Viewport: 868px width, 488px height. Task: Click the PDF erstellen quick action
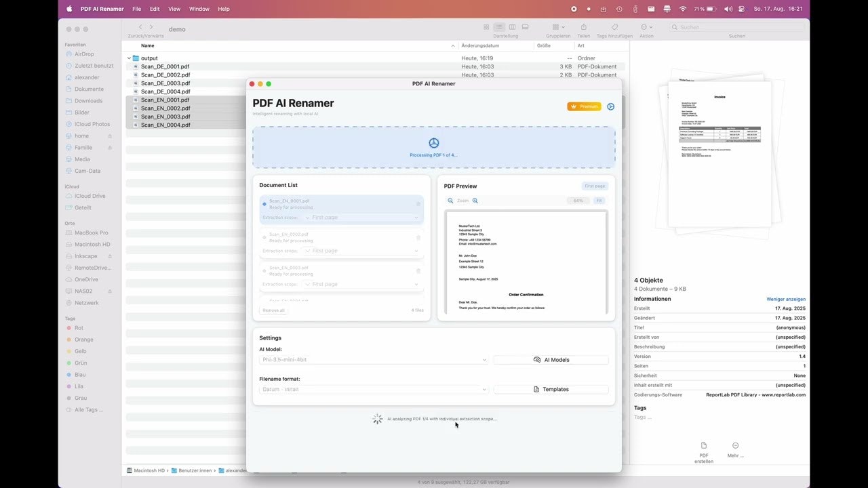click(x=704, y=452)
